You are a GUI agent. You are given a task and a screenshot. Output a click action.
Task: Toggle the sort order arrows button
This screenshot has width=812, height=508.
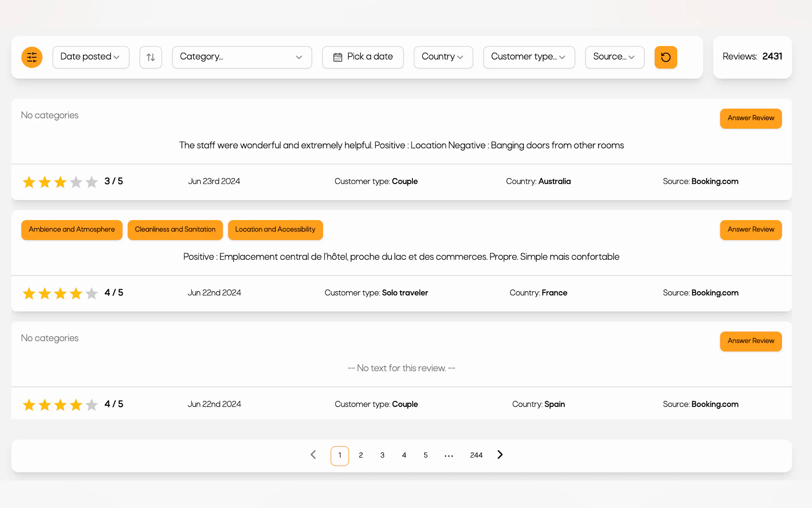[x=151, y=57]
